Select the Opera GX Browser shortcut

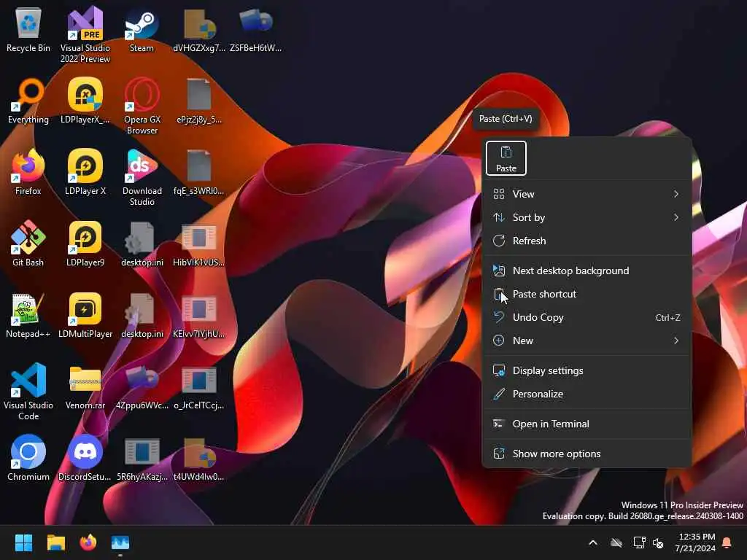coord(142,106)
